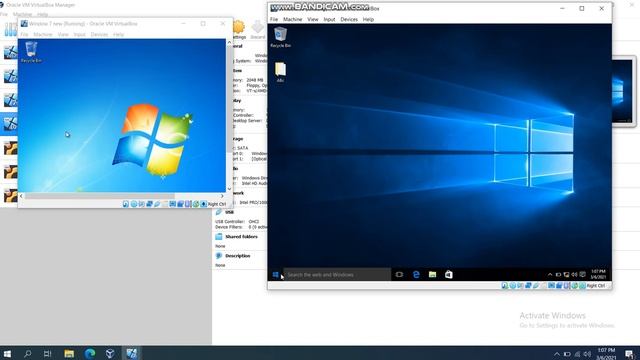Image resolution: width=640 pixels, height=360 pixels.
Task: Click 'Device Filters:' row in Manager details
Action: [x=241, y=227]
